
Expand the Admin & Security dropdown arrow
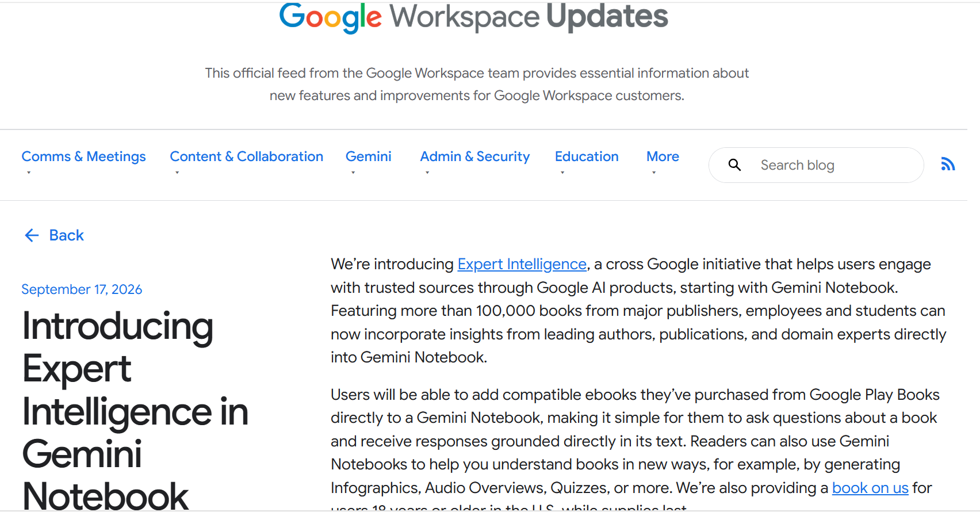point(427,173)
